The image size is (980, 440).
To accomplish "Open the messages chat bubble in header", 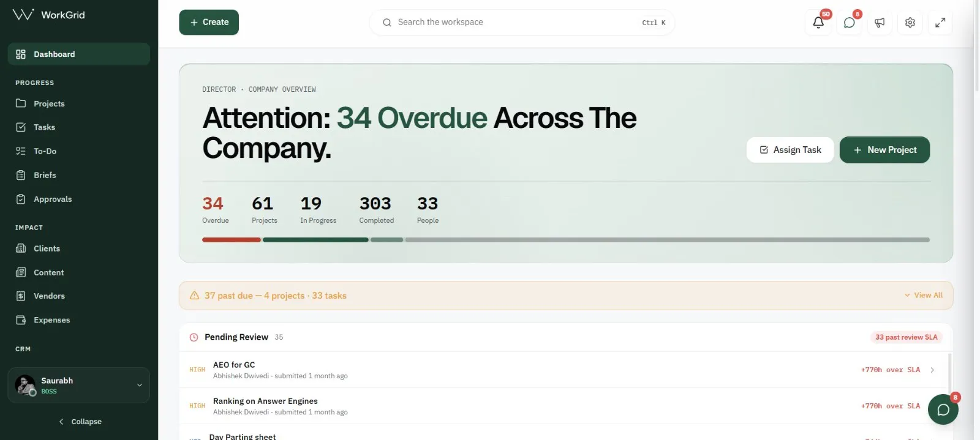I will (849, 23).
